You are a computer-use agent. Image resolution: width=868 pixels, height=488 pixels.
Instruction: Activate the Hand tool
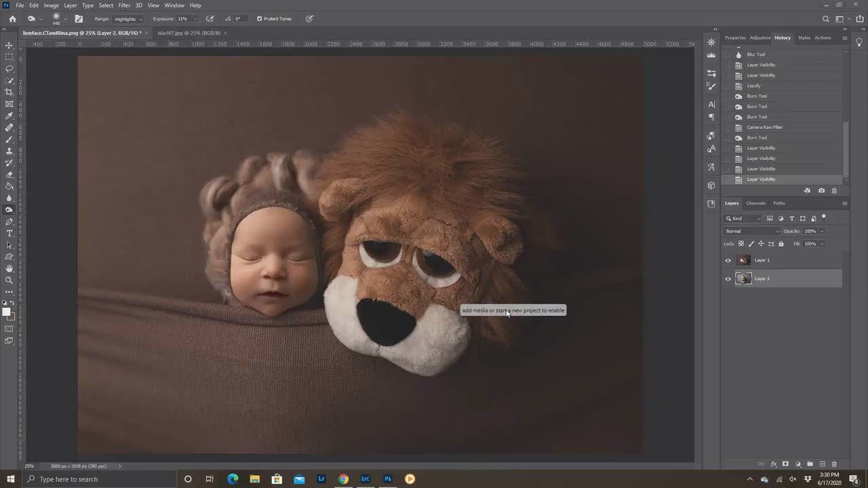click(x=9, y=268)
